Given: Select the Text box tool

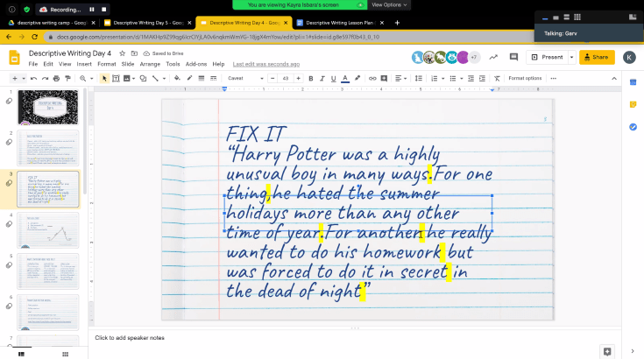Looking at the screenshot, I should coord(117,78).
